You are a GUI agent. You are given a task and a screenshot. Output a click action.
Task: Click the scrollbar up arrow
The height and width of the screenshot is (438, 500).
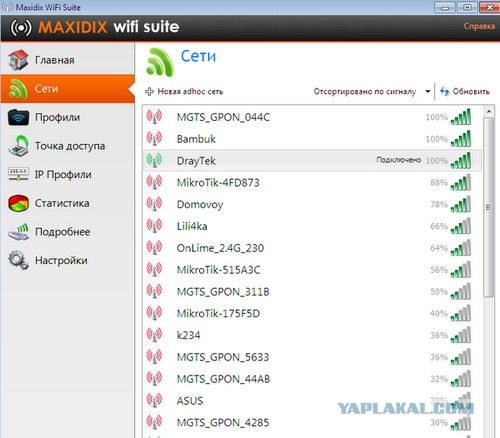pyautogui.click(x=489, y=111)
